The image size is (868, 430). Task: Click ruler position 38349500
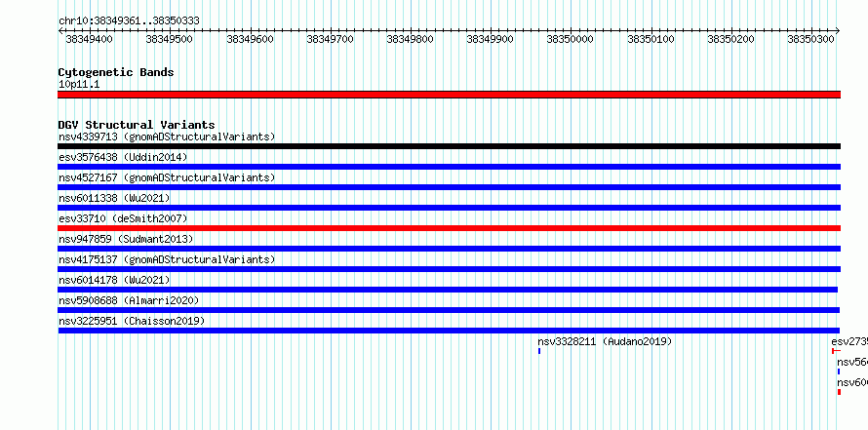pyautogui.click(x=169, y=39)
